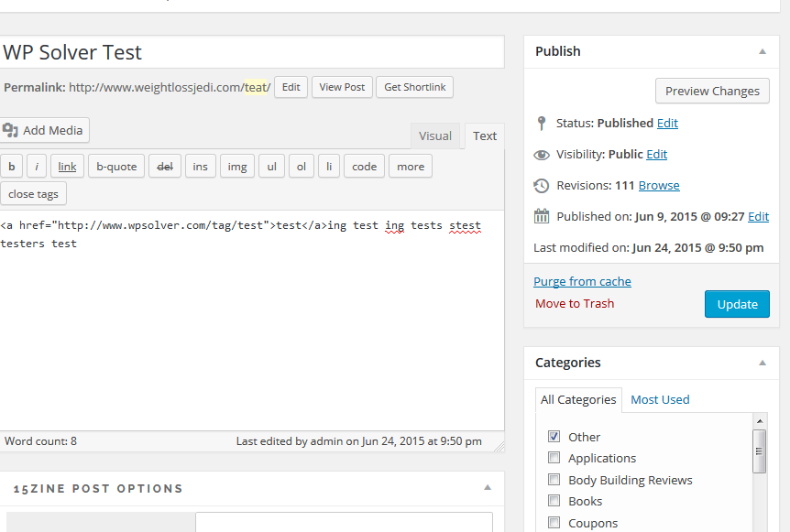This screenshot has height=532, width=790.
Task: Browse the 111 revisions
Action: (659, 186)
